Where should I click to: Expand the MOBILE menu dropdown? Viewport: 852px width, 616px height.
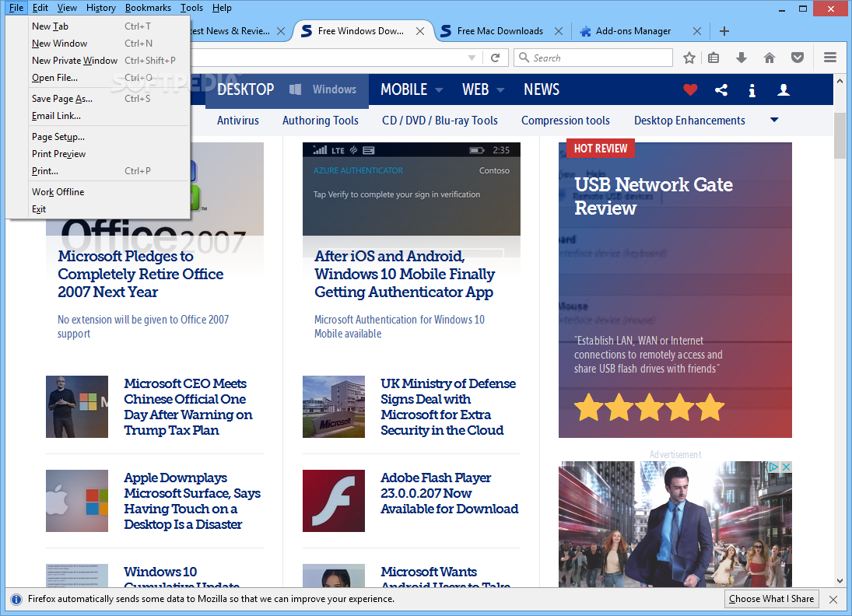click(x=439, y=89)
